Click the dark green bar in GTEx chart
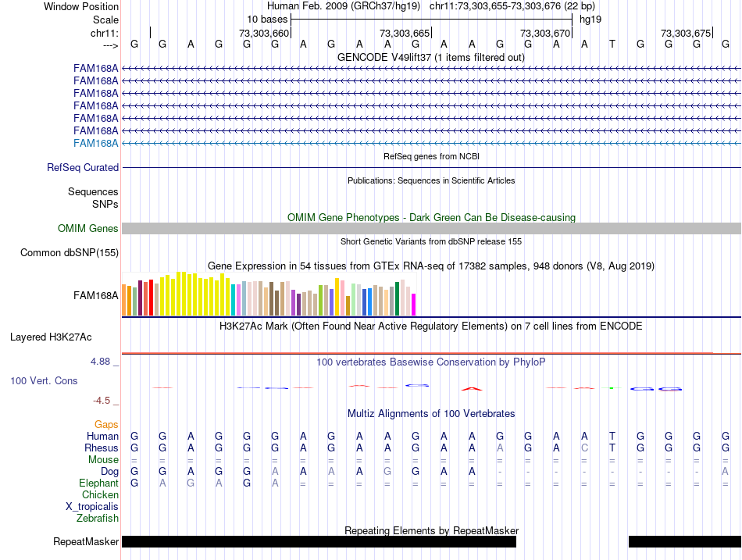The width and height of the screenshot is (742, 560). pos(397,298)
